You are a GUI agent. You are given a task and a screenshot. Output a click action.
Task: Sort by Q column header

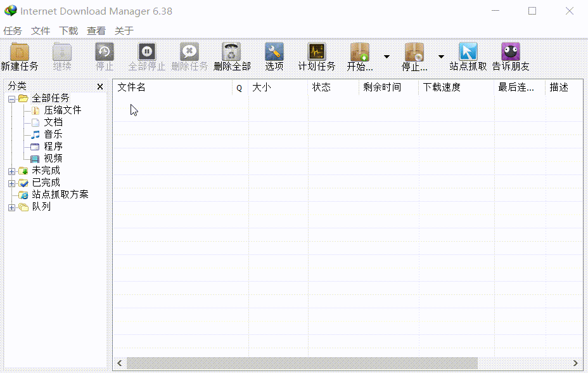click(x=240, y=88)
